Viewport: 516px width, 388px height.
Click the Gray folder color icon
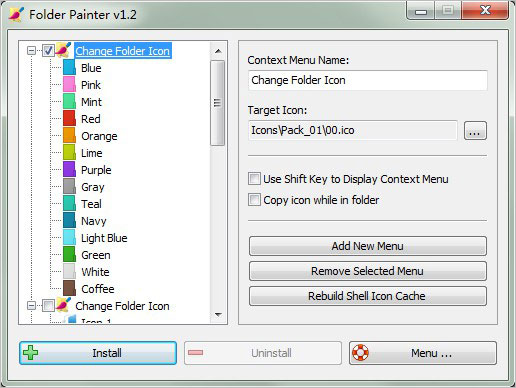(69, 187)
